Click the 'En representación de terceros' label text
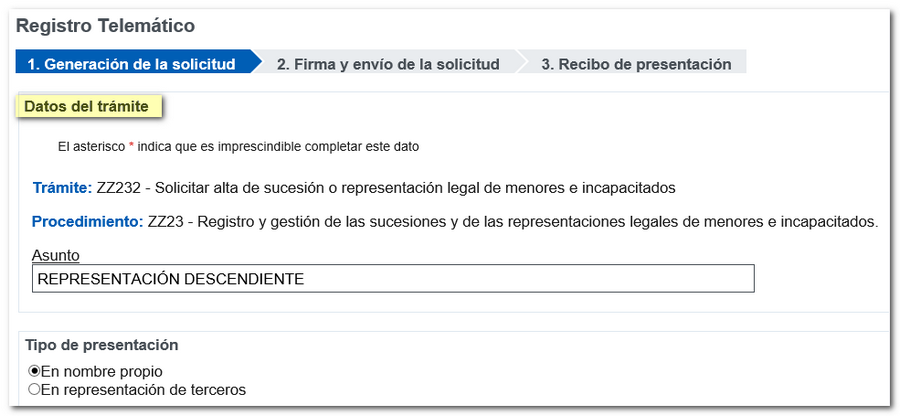 [x=143, y=390]
